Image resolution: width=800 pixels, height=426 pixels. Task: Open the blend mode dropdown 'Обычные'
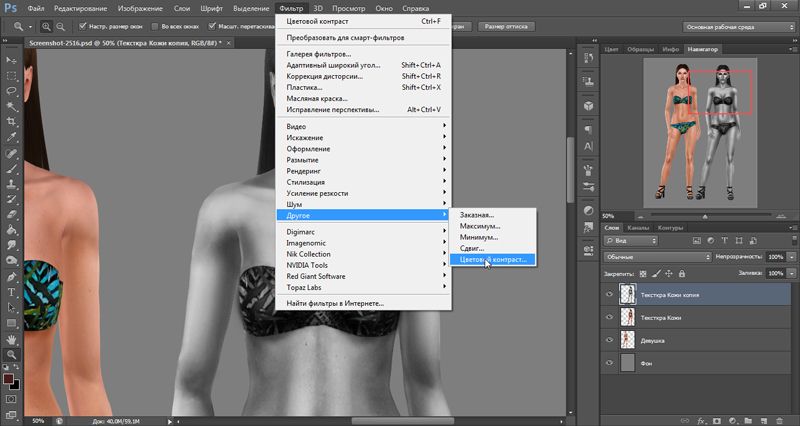tap(657, 257)
